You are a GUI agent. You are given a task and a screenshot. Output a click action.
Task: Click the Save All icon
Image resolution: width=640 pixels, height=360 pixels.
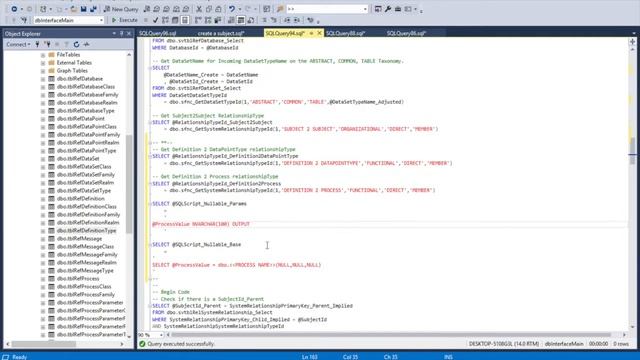click(x=93, y=9)
